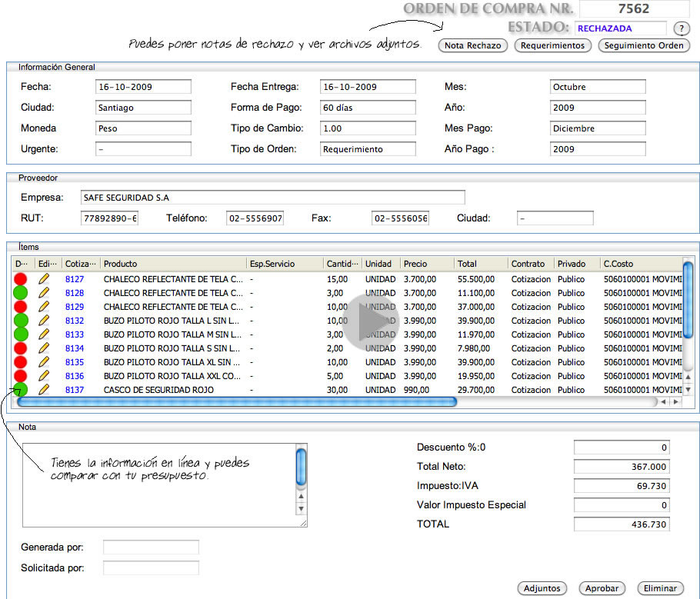700x599 pixels.
Task: Play the video overlay
Action: [x=371, y=321]
